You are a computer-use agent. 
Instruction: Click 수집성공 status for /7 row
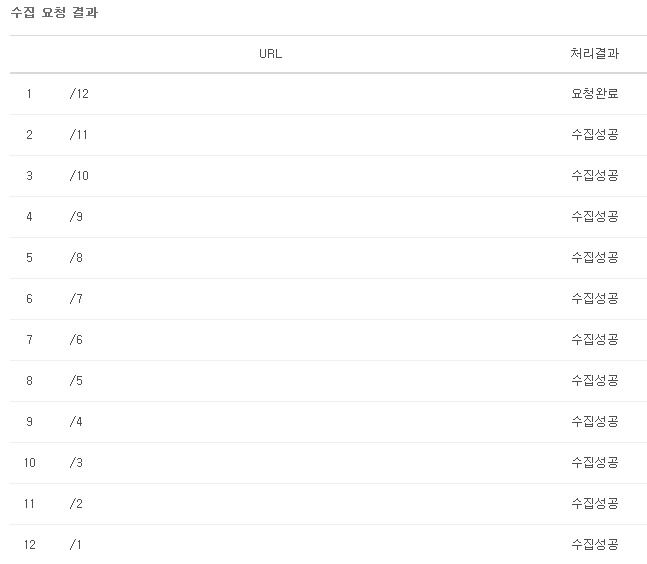[x=595, y=298]
